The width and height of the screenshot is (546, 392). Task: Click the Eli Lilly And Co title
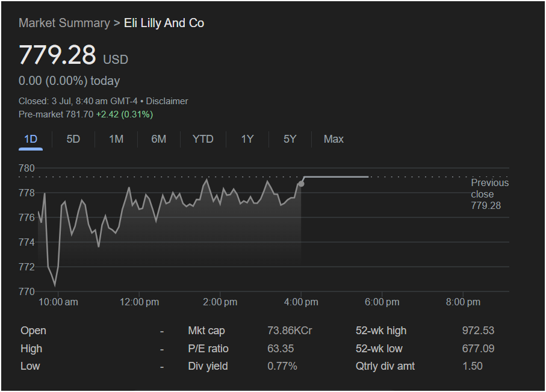tap(164, 23)
